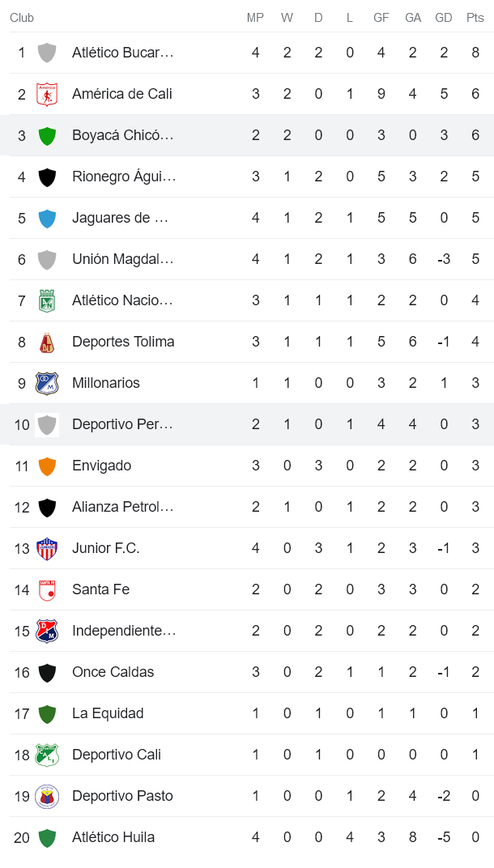Click the Deportivo Cali club crest

point(47,755)
